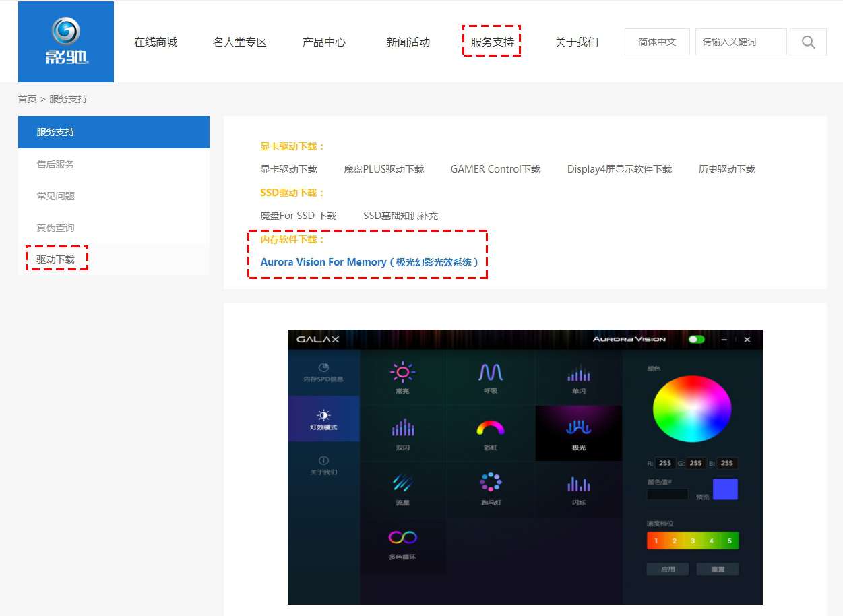Open GAMER Control下载 link
This screenshot has height=616, width=843.
point(496,169)
